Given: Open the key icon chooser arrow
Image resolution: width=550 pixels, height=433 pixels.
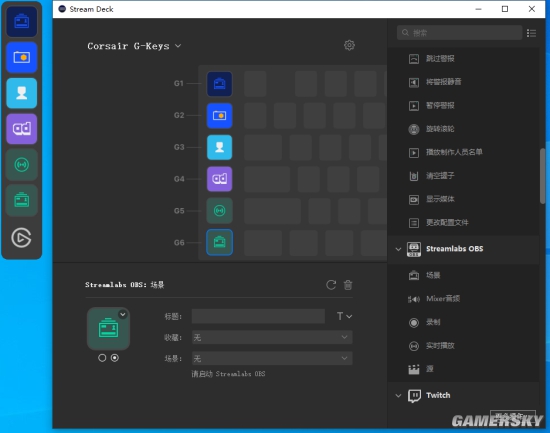Looking at the screenshot, I should pos(123,314).
